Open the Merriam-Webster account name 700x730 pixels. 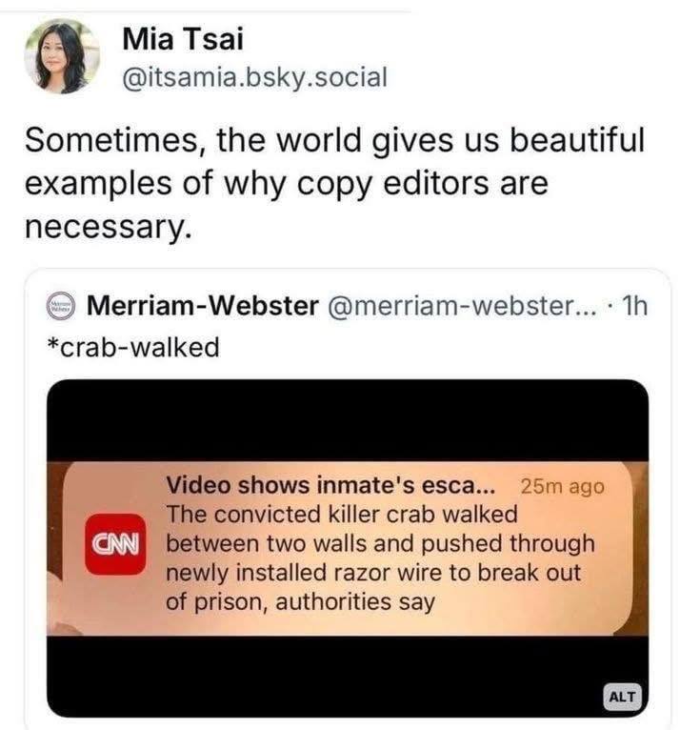(202, 307)
